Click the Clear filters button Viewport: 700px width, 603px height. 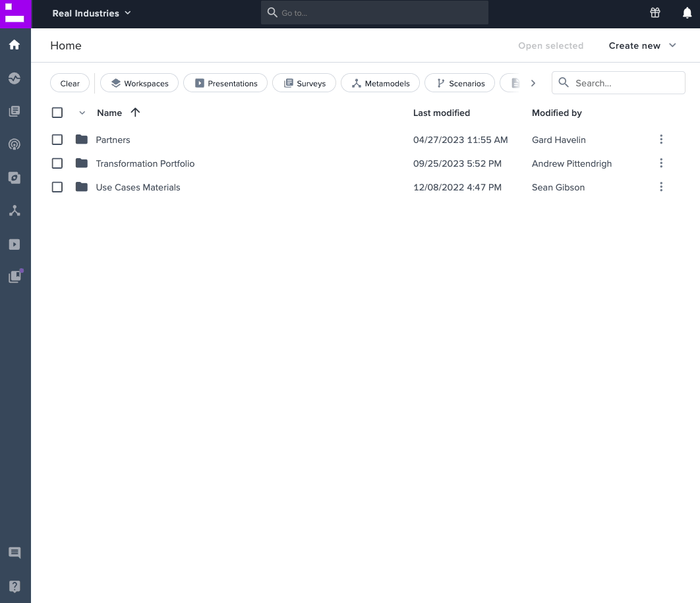coord(70,83)
